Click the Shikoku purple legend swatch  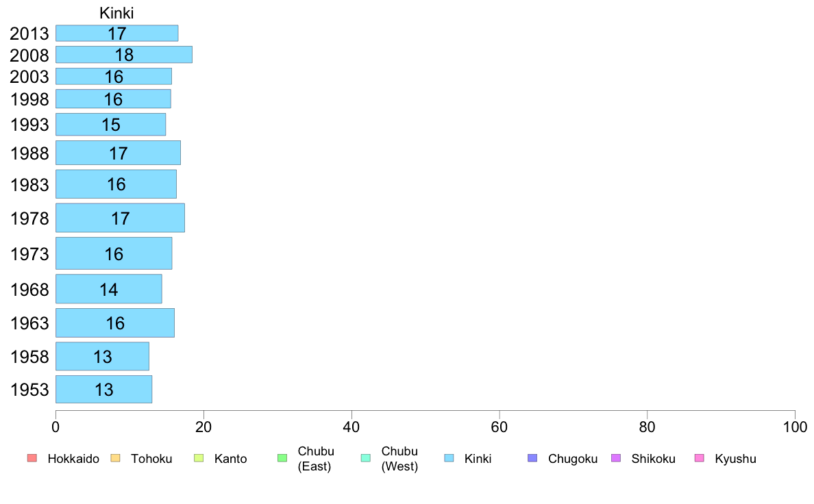[x=616, y=458]
